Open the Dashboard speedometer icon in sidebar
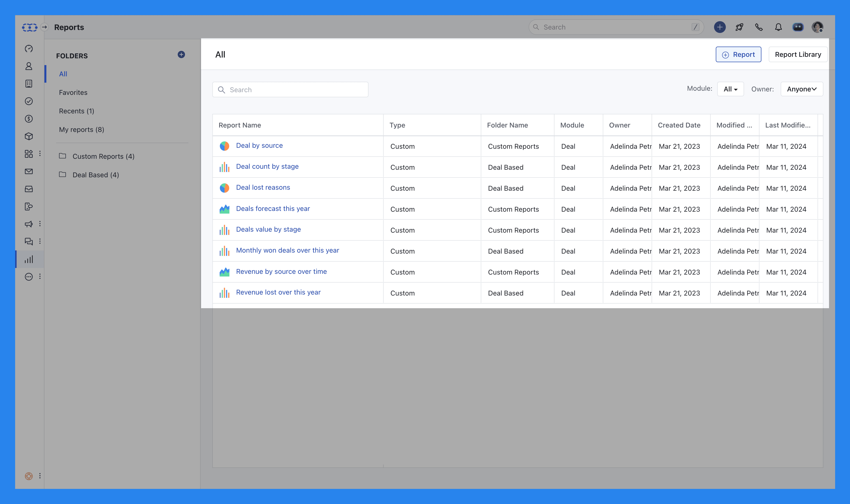 point(29,49)
